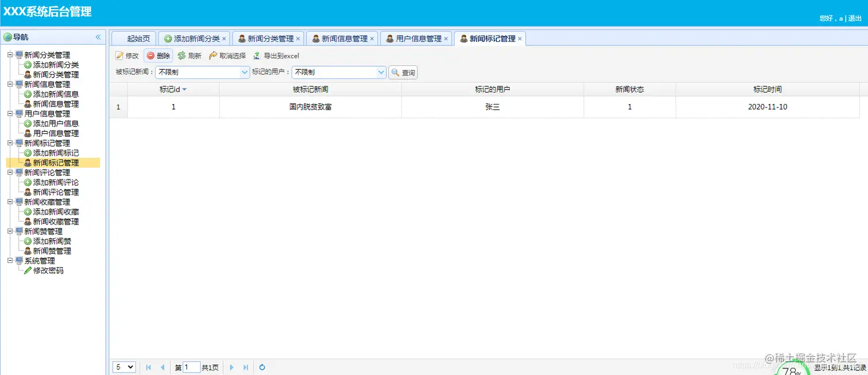Open 添加用户信息 in navigation tree

coord(56,123)
